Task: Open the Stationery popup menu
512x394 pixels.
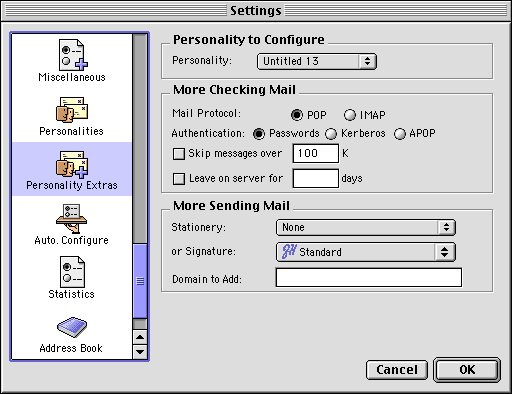Action: [366, 227]
